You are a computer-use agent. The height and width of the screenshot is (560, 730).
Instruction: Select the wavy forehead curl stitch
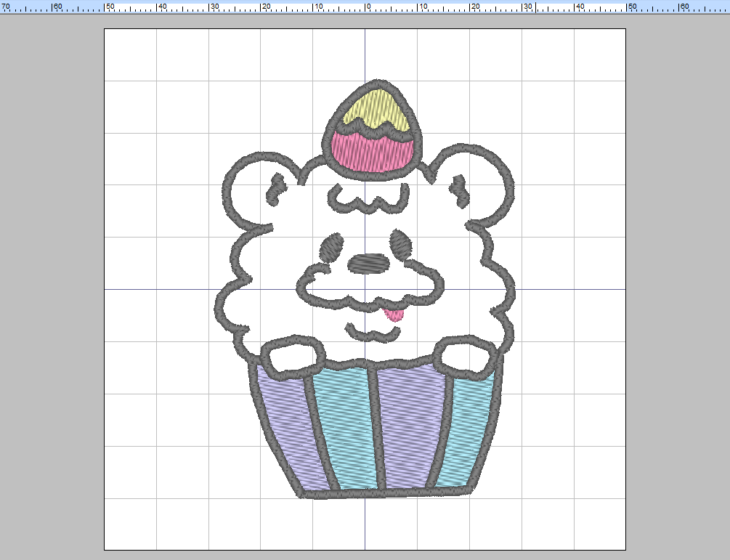pos(369,199)
